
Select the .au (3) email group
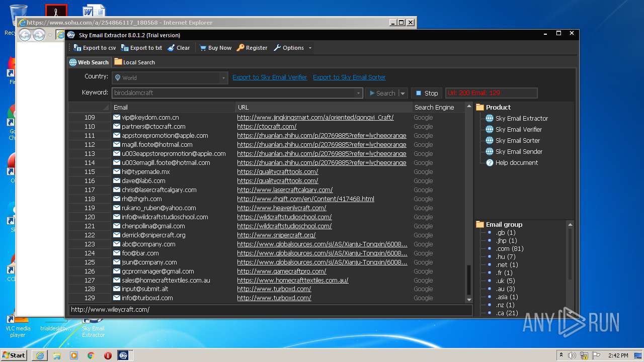(505, 289)
